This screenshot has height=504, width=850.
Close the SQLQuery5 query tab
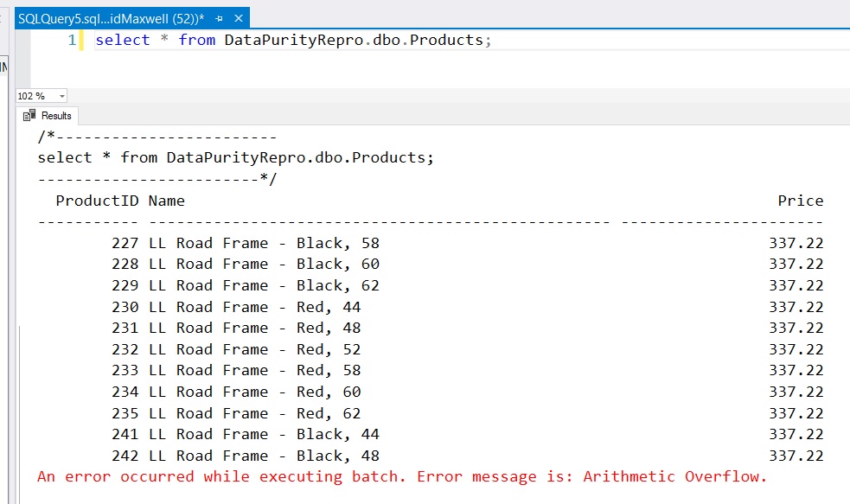click(238, 16)
